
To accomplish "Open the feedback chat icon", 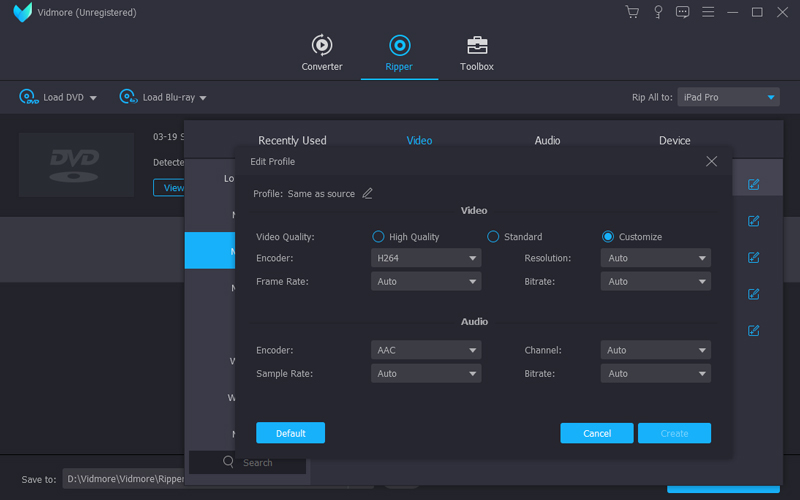I will [683, 12].
